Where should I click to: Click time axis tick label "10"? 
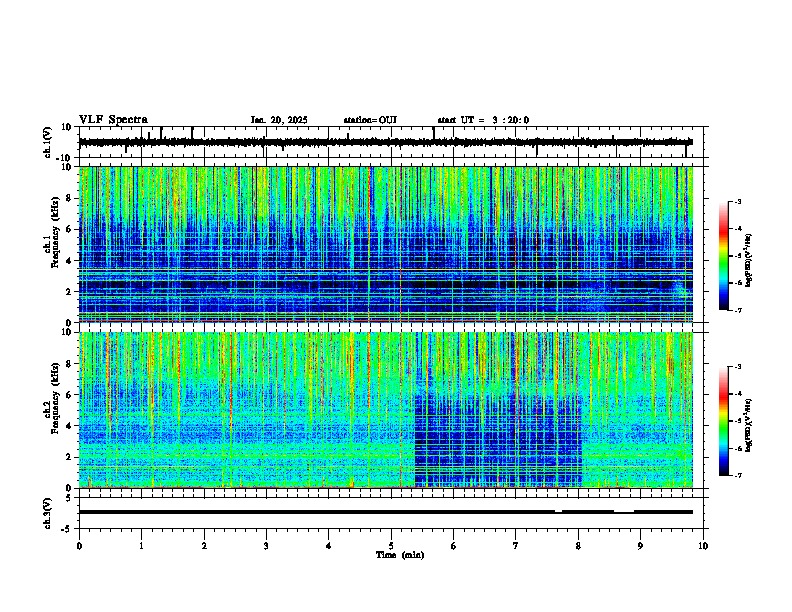pos(703,546)
